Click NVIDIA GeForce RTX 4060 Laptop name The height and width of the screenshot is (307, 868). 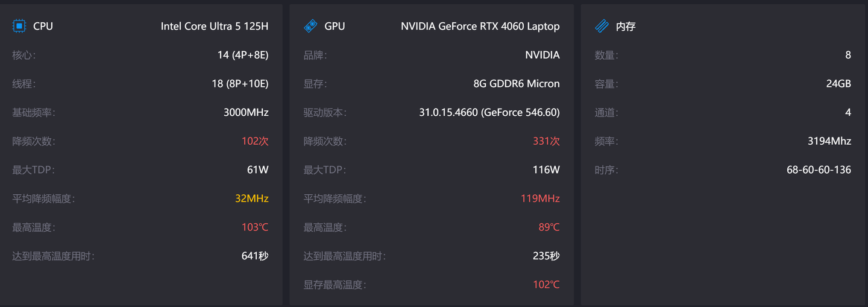[480, 26]
